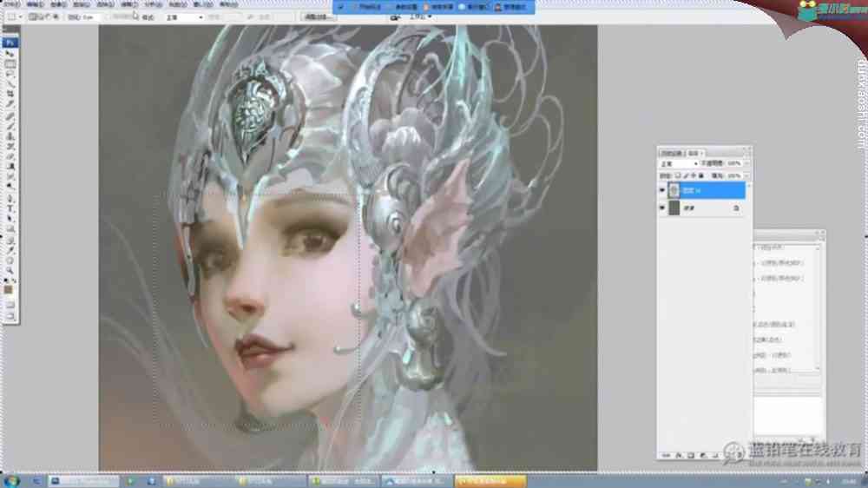The width and height of the screenshot is (868, 488).
Task: Click the Feather value field in options bar
Action: click(93, 17)
